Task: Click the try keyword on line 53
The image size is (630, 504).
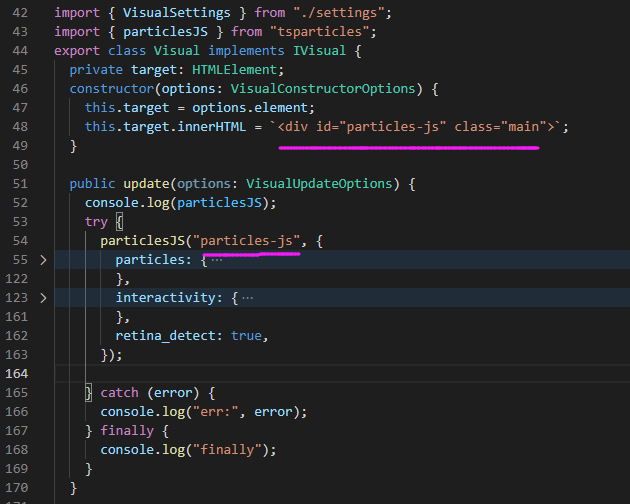Action: (96, 221)
